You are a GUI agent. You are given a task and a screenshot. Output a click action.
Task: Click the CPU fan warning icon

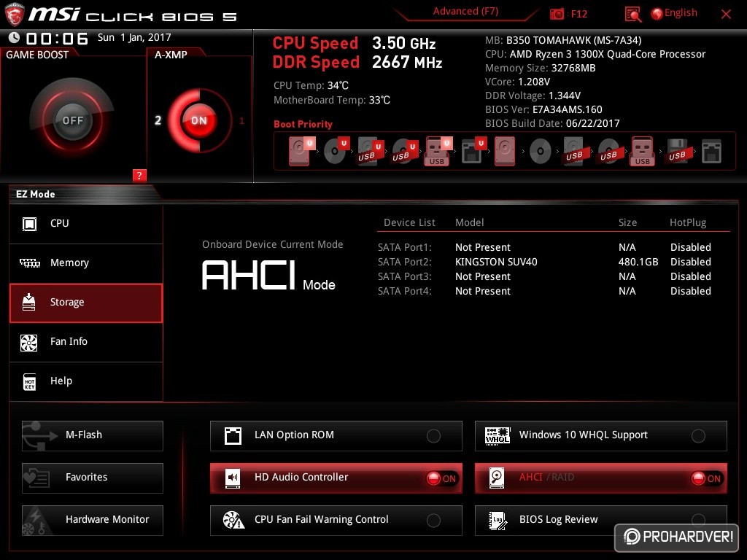pos(233,520)
